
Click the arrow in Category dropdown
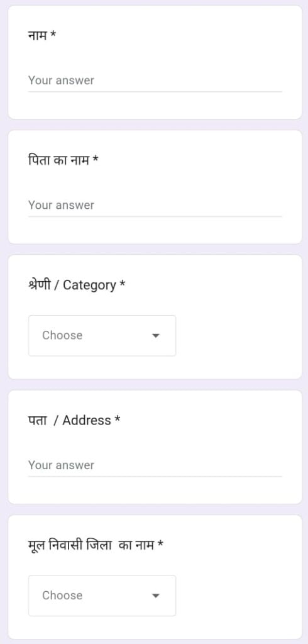pyautogui.click(x=155, y=336)
